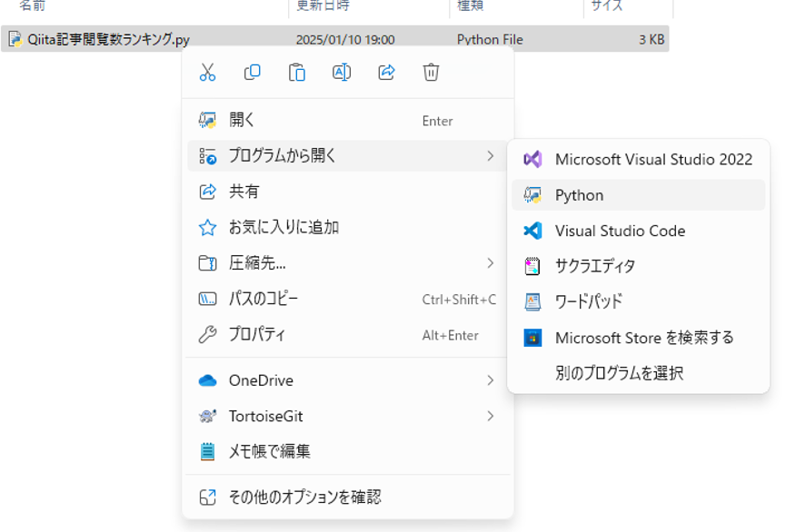Click the Visual Studio 2022 purple icon
The width and height of the screenshot is (786, 532).
(532, 159)
